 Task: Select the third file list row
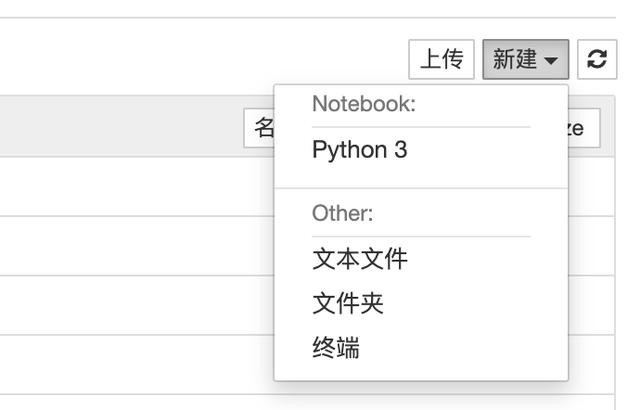137,306
